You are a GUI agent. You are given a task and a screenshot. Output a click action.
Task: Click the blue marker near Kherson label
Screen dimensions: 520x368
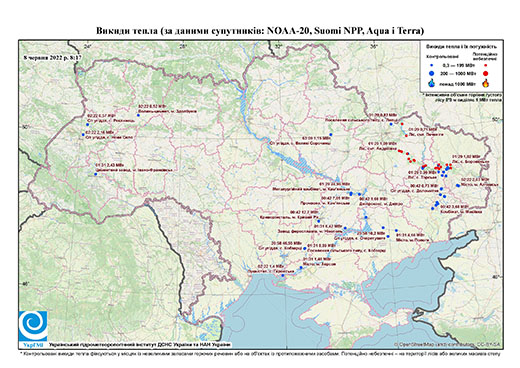click(x=301, y=267)
